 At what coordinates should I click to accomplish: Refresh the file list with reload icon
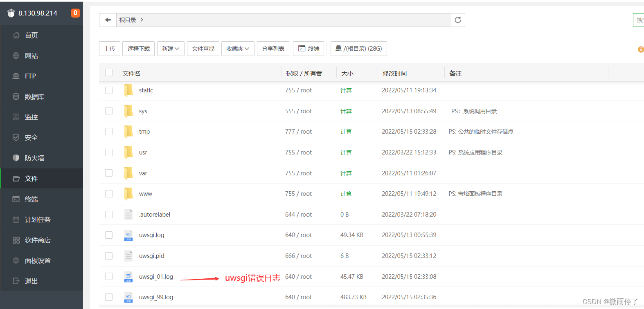coord(458,20)
